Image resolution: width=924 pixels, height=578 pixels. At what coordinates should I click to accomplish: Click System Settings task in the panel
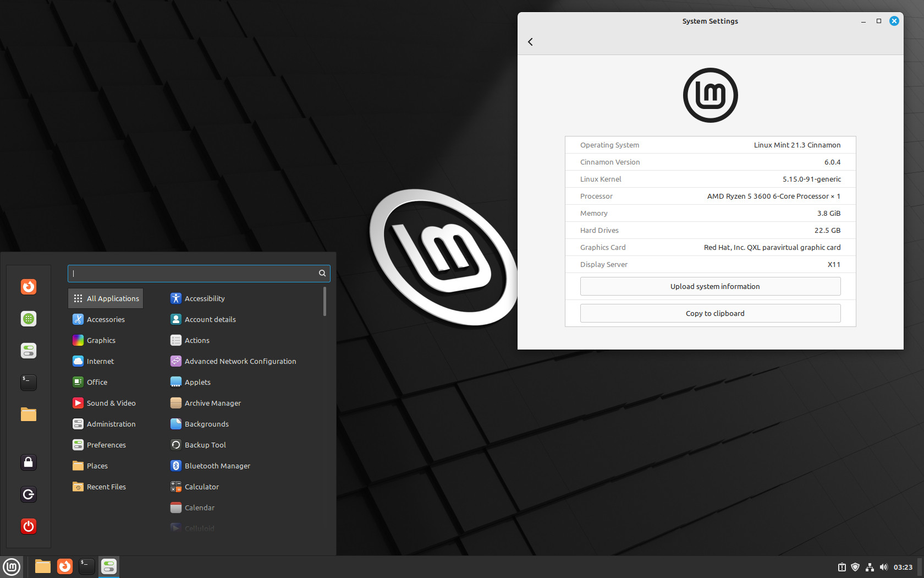[109, 566]
